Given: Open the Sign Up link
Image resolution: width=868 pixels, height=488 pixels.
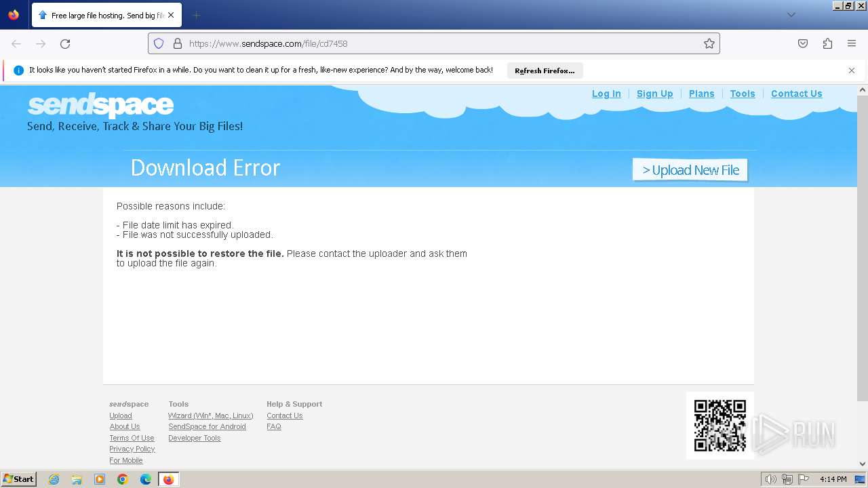Looking at the screenshot, I should 654,94.
